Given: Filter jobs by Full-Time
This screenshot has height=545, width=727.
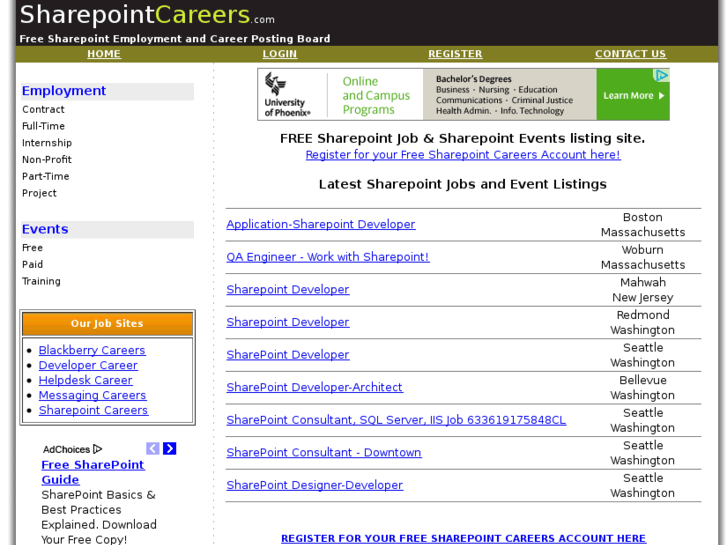Looking at the screenshot, I should coord(43,126).
